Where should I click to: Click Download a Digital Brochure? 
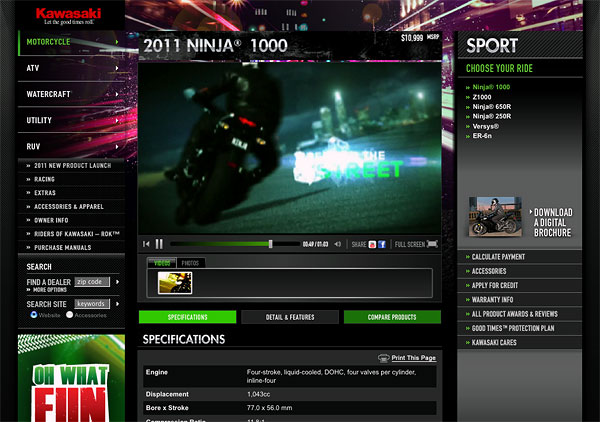553,222
